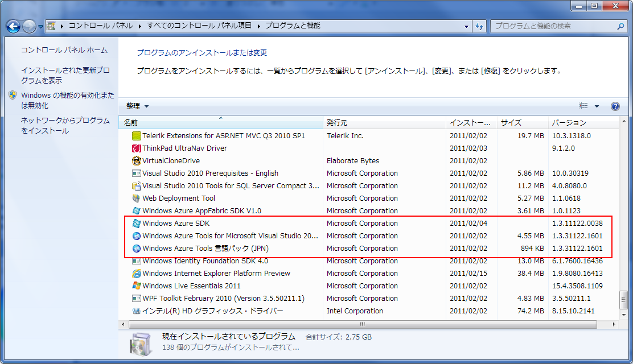Click ThinkPad UltraNav Driver icon

(137, 148)
